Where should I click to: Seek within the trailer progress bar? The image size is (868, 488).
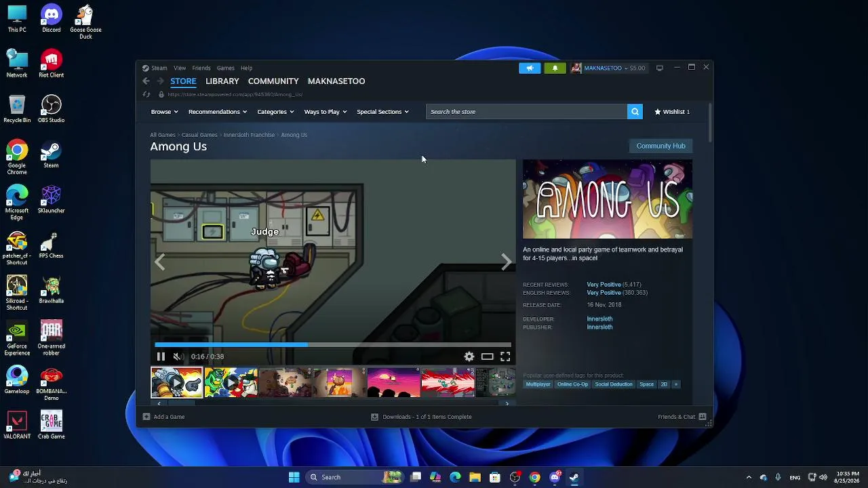coord(333,345)
